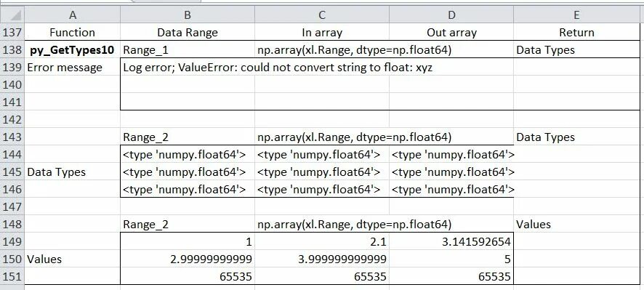
Task: Click Range_2 cell in row 143
Action: point(188,137)
